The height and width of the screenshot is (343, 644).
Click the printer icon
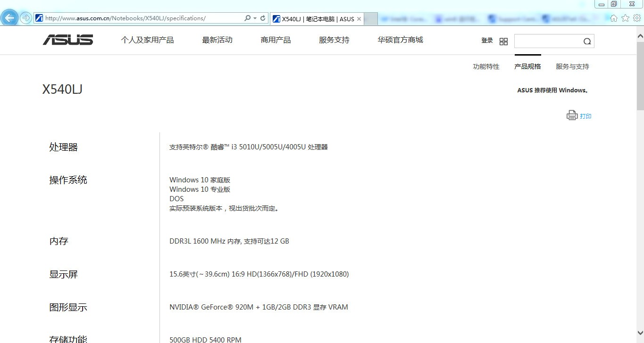[572, 115]
